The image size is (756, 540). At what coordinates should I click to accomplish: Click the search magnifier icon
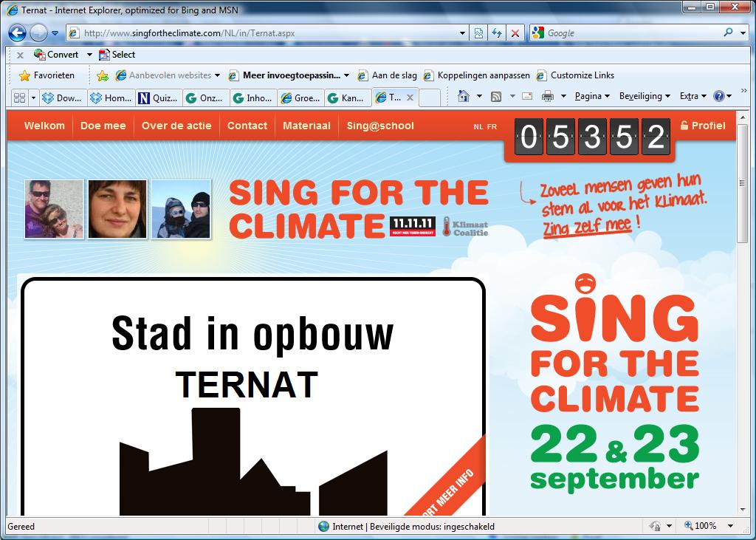[728, 33]
